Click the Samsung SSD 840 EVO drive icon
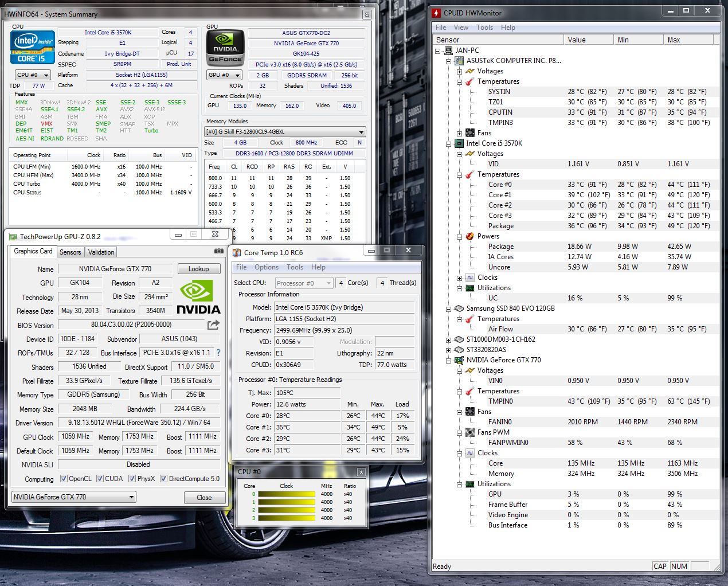Screen dimensions: 728x586 pos(459,308)
